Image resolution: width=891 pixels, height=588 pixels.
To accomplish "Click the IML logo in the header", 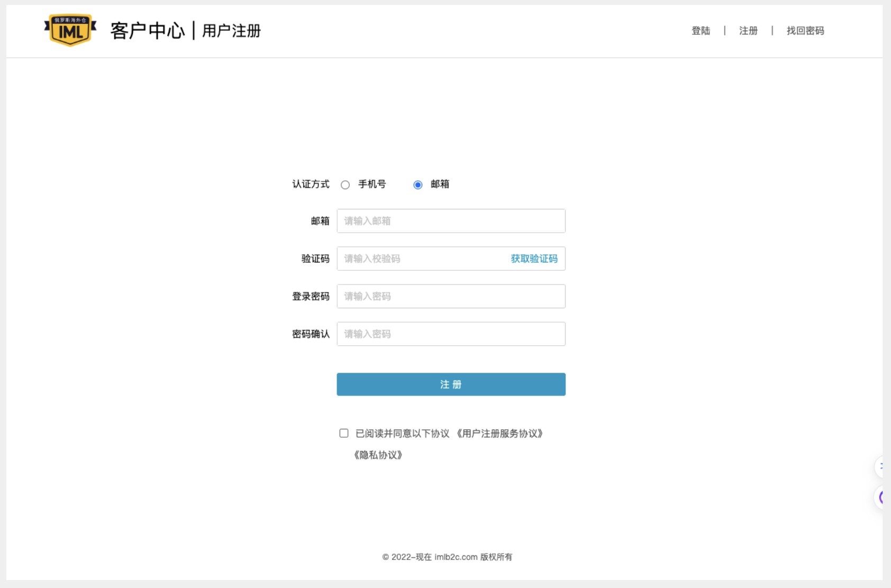I will point(71,31).
